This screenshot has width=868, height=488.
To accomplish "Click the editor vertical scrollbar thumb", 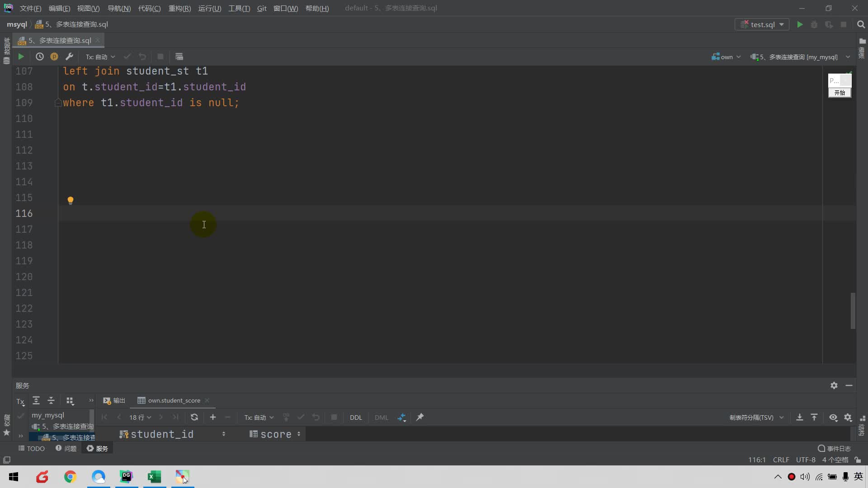I will [x=853, y=311].
